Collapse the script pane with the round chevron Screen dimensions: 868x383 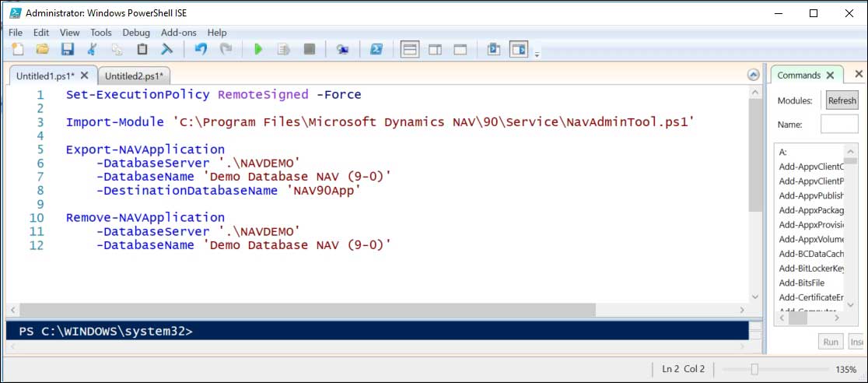coord(753,75)
